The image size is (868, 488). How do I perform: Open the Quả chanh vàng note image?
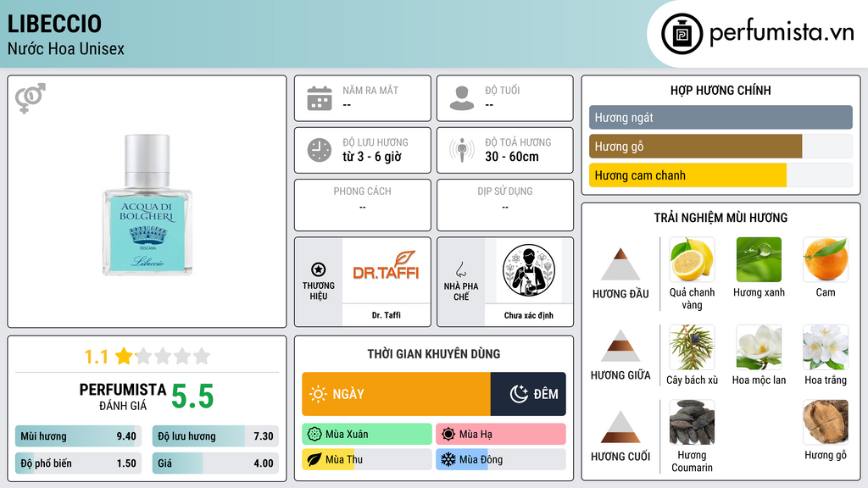(692, 260)
